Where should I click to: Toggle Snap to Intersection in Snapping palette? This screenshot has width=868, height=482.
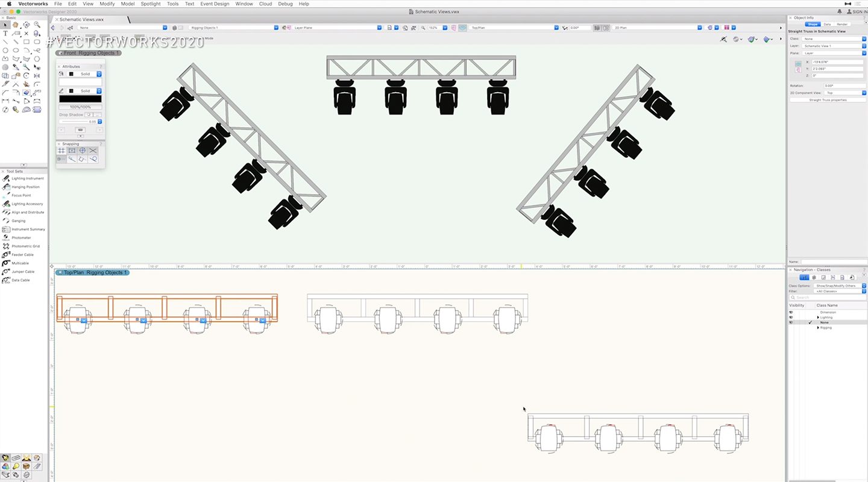[93, 151]
